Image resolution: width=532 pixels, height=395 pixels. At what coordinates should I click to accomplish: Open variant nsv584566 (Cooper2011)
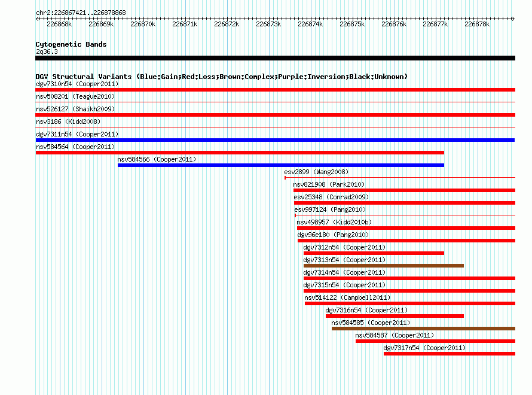point(157,159)
